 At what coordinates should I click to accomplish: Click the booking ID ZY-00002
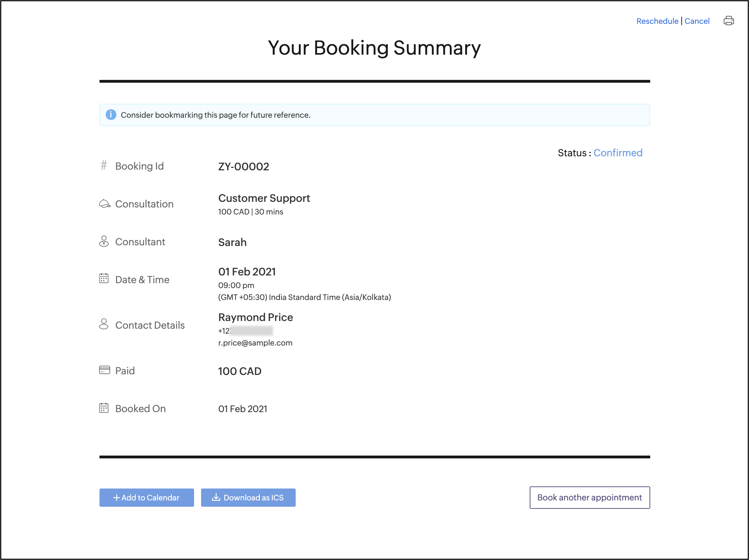(x=243, y=166)
